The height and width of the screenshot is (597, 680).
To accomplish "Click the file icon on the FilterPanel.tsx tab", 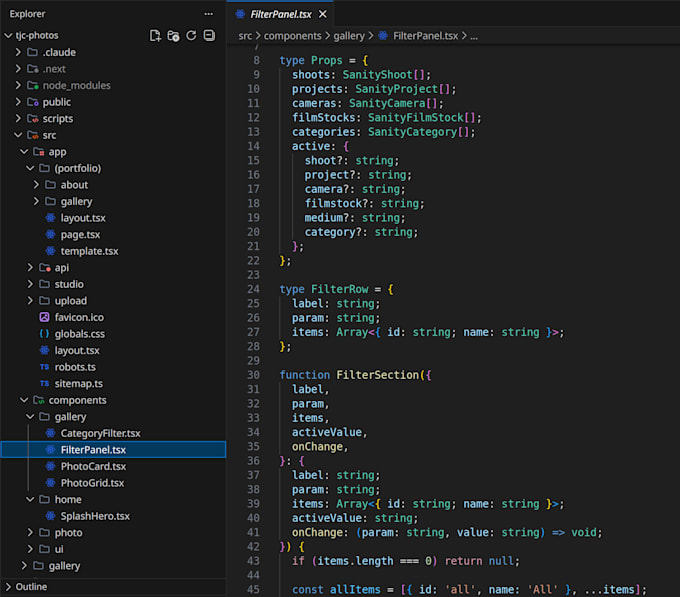I will pos(240,14).
